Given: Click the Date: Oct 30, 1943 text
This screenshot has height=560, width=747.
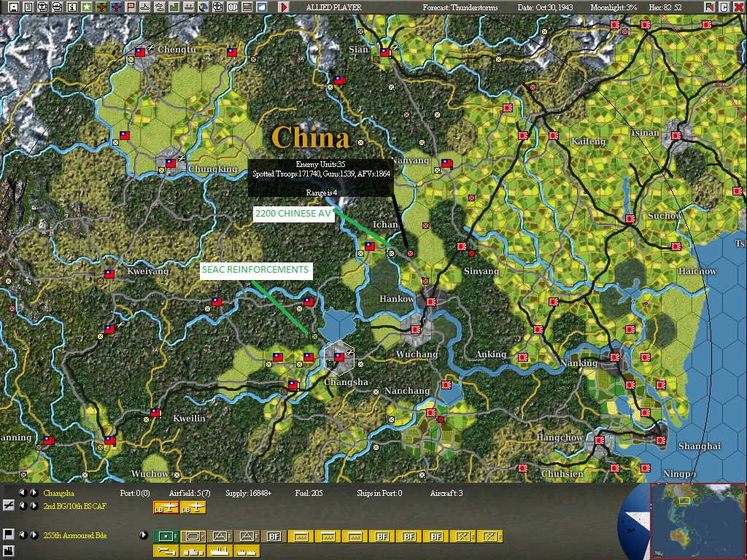Looking at the screenshot, I should pyautogui.click(x=545, y=7).
